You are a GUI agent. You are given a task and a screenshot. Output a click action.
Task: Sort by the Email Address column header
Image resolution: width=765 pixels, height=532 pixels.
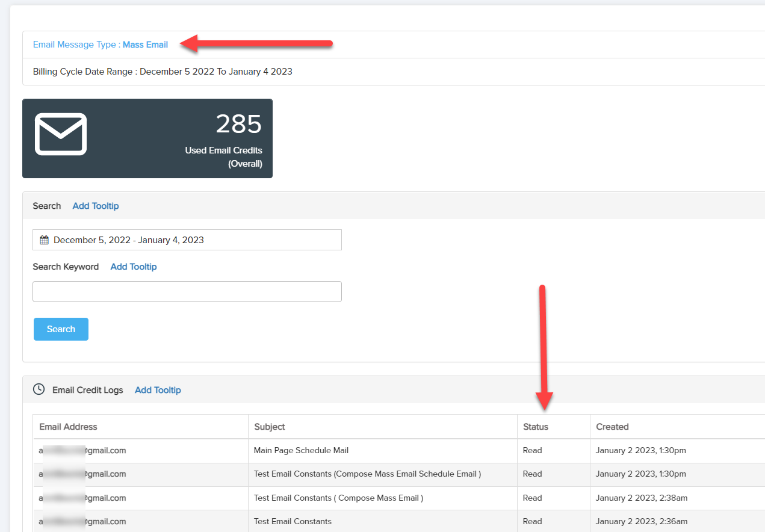[x=68, y=427]
